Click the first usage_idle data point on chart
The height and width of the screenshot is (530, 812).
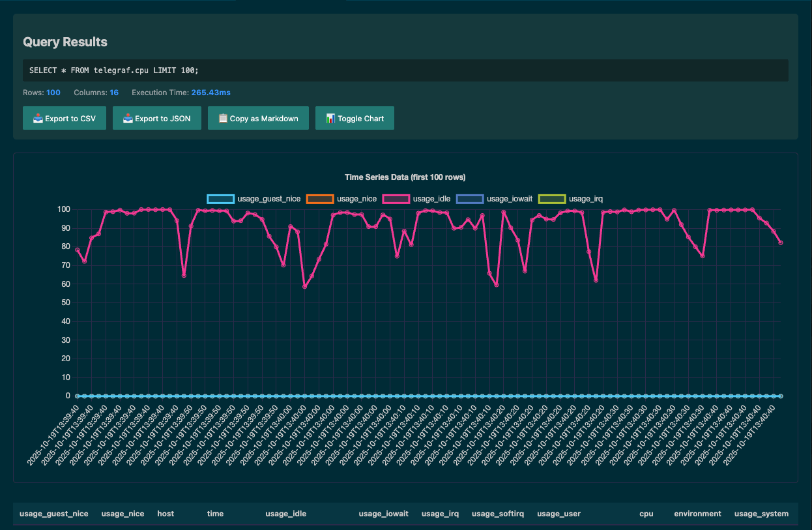click(78, 250)
